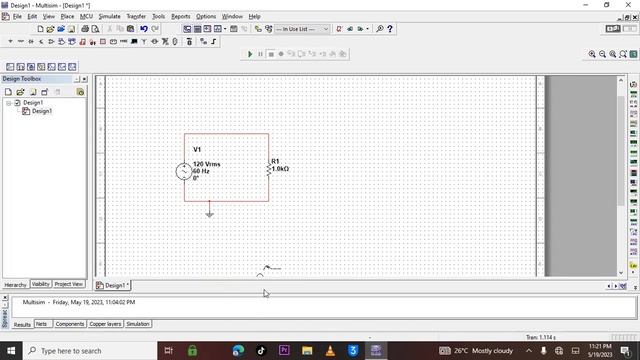Open the Simulate menu

[x=109, y=17]
